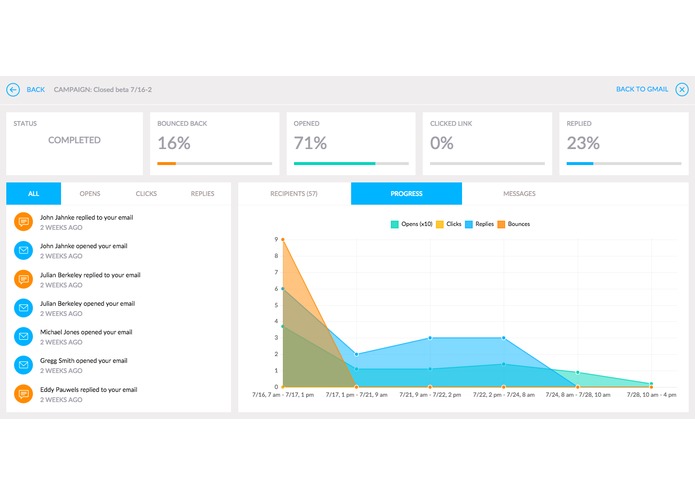
Task: Click the OPENED 71% progress bar
Action: pos(351,163)
